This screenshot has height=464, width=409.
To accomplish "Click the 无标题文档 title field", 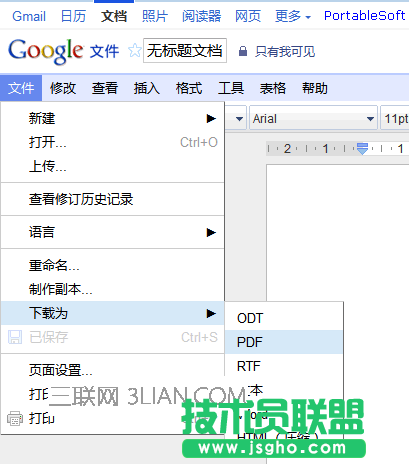I will pyautogui.click(x=185, y=51).
